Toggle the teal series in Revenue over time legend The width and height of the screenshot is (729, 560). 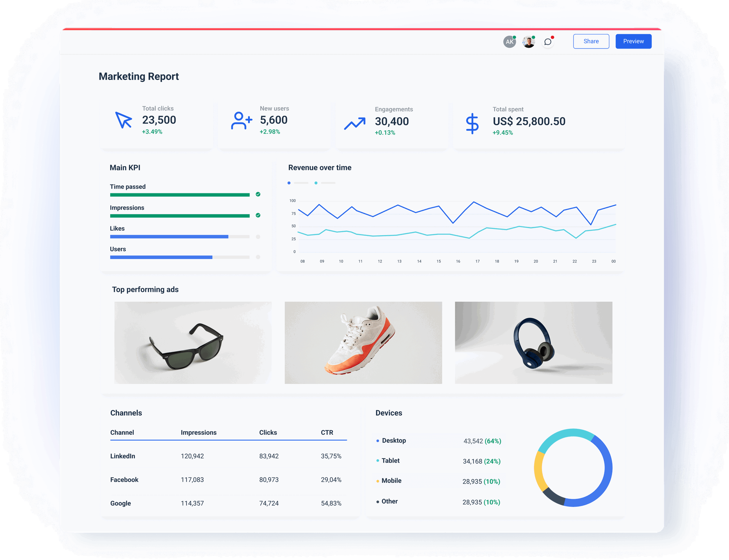point(315,183)
